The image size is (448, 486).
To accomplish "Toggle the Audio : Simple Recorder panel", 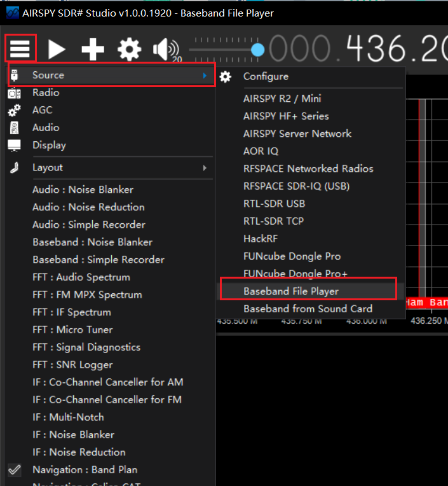I will coord(89,225).
